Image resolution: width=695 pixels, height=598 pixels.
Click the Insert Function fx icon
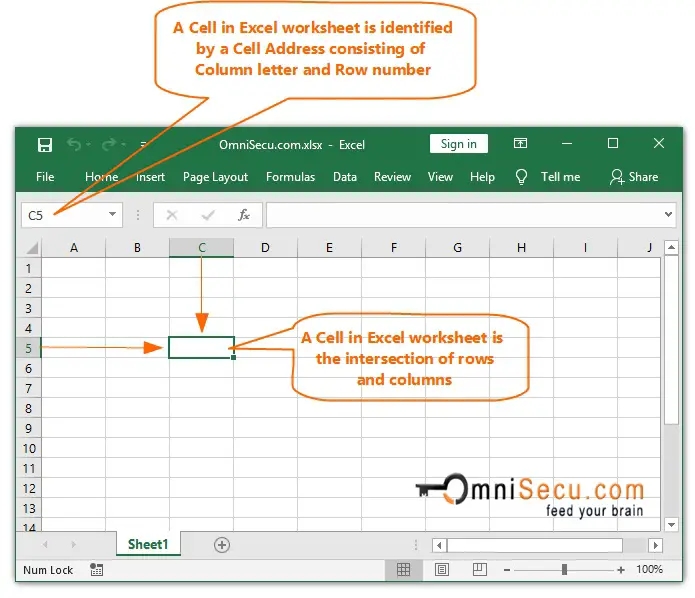(x=243, y=215)
